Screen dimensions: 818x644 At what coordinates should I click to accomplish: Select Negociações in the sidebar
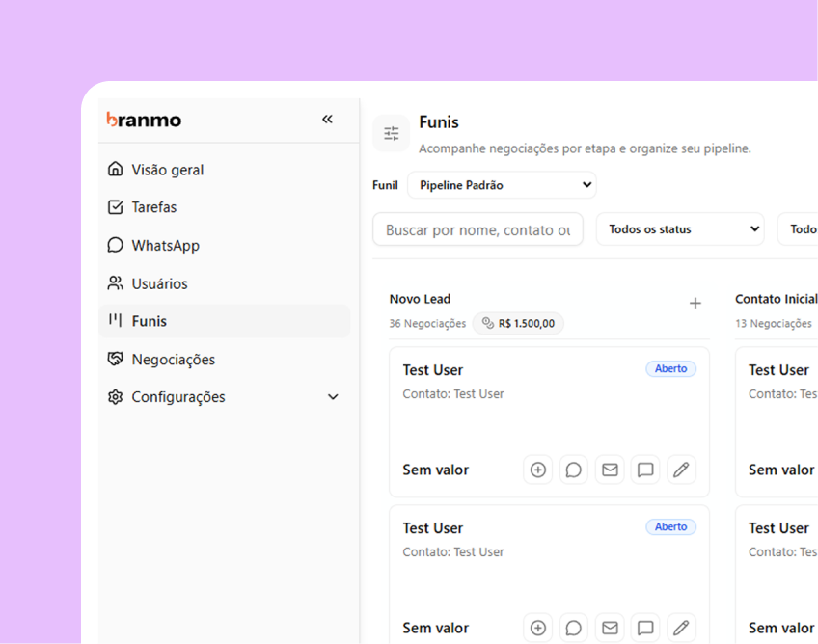click(x=173, y=360)
